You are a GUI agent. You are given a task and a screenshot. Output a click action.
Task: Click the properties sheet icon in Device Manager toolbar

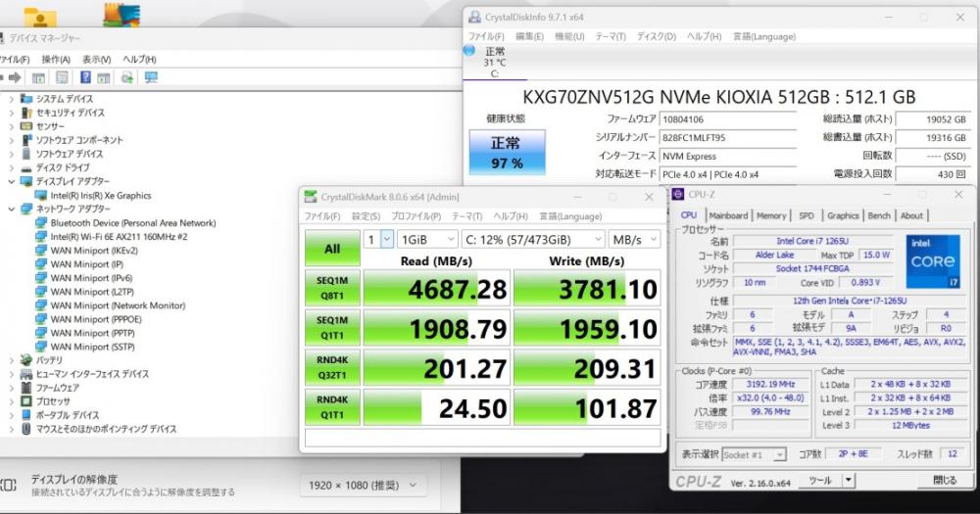tap(62, 77)
